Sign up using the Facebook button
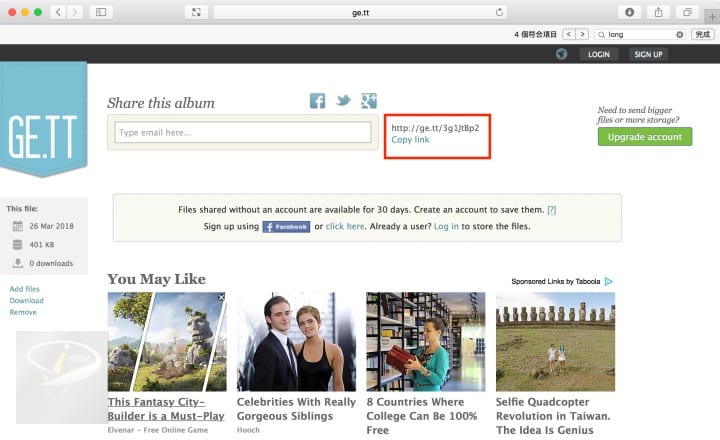The width and height of the screenshot is (720, 440). 286,227
